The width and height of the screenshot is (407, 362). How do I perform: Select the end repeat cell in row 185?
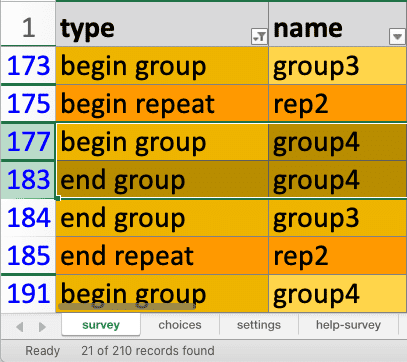coord(162,256)
